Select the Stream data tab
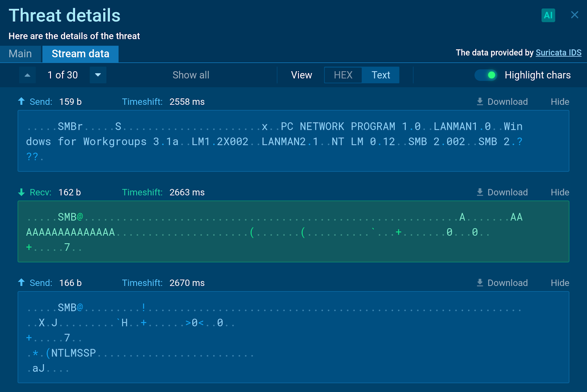The height and width of the screenshot is (392, 587). 80,54
